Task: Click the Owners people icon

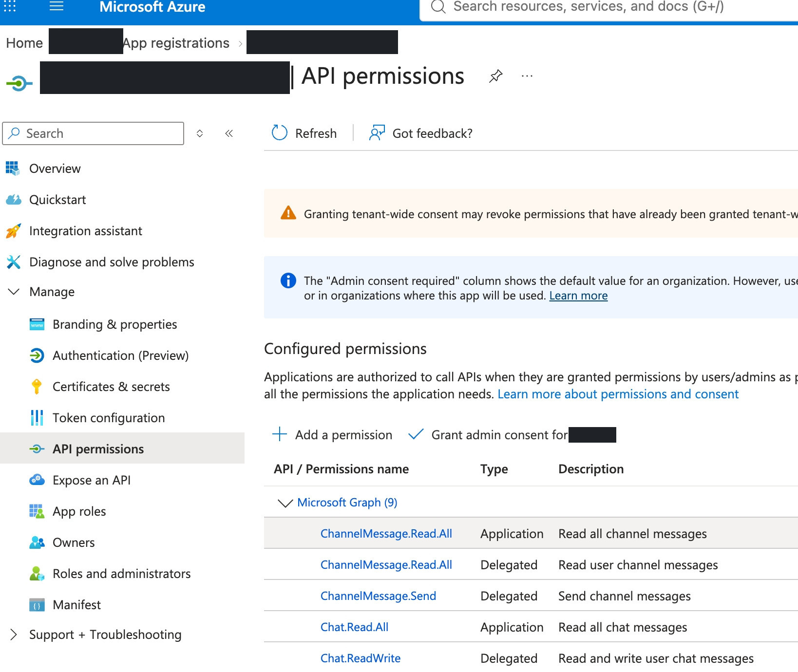Action: [37, 542]
